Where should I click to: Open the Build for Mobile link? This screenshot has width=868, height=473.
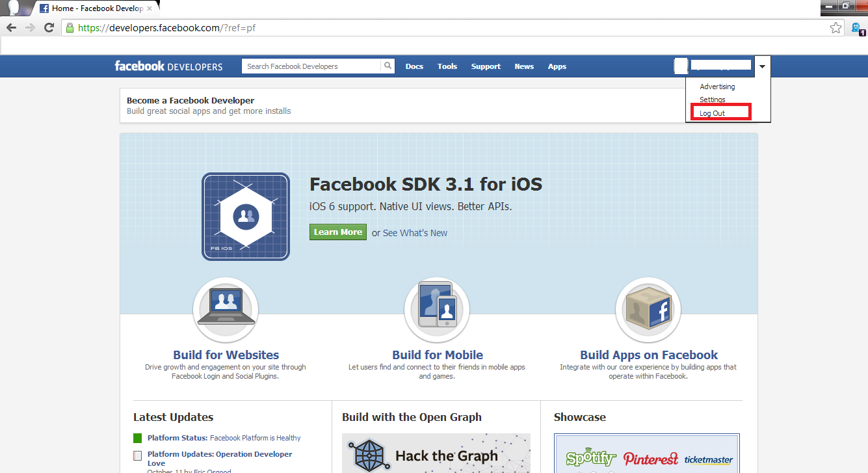click(x=438, y=355)
